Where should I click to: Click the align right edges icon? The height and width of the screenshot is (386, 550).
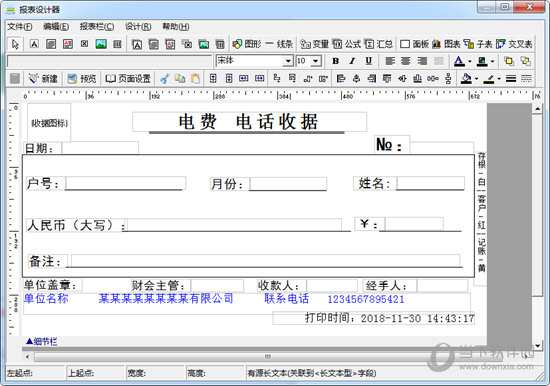pyautogui.click(x=371, y=79)
